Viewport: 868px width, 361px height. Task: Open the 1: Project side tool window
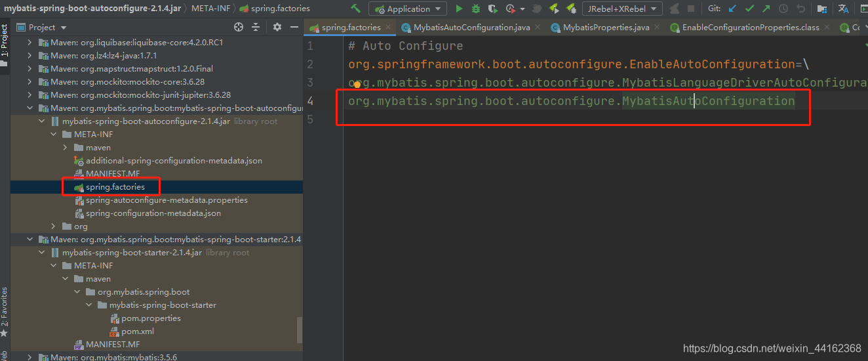(x=4, y=46)
